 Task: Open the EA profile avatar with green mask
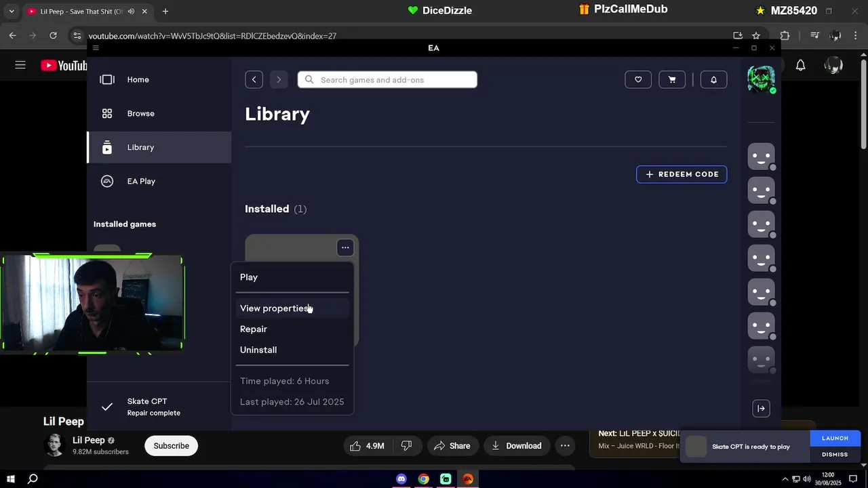coord(761,79)
